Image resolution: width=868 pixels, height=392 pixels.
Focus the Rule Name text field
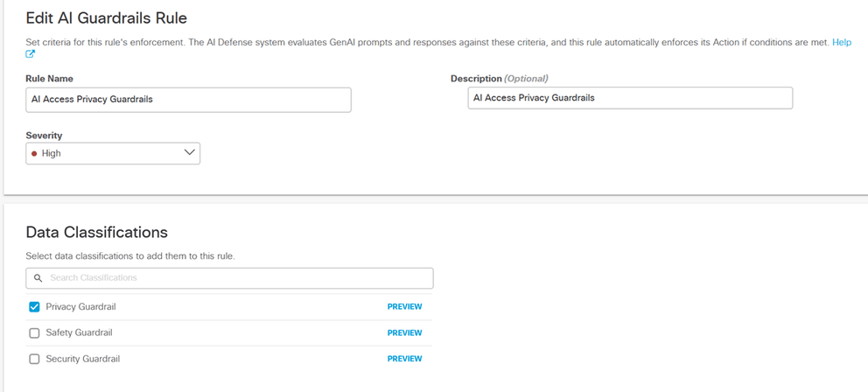[x=188, y=100]
